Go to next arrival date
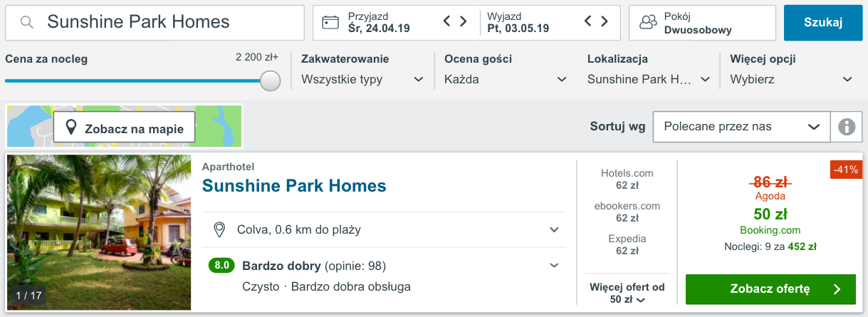The height and width of the screenshot is (317, 868). point(464,22)
